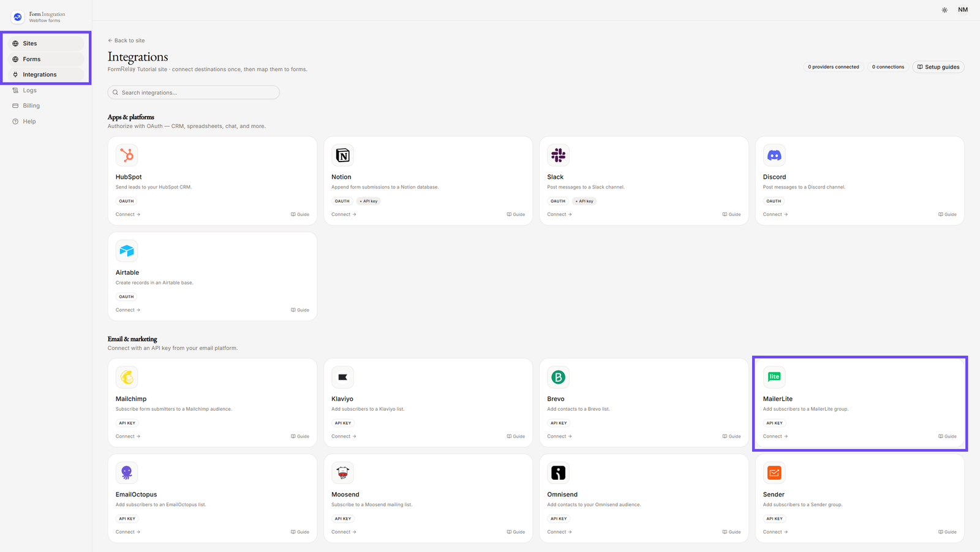This screenshot has height=552, width=980.
Task: Click Connect on the Notion card
Action: [344, 214]
